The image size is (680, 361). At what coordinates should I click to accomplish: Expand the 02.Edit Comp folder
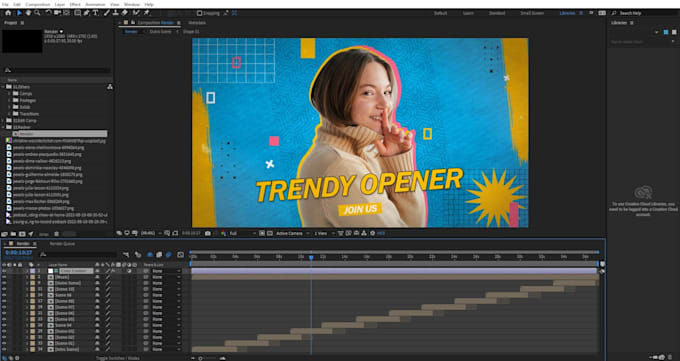point(3,121)
